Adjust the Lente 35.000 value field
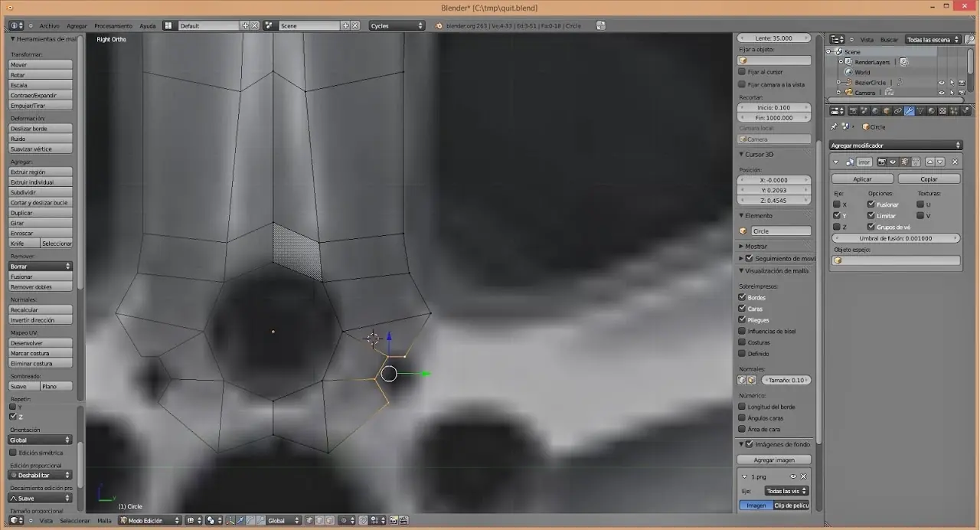Screen dimensions: 980x530 point(774,38)
